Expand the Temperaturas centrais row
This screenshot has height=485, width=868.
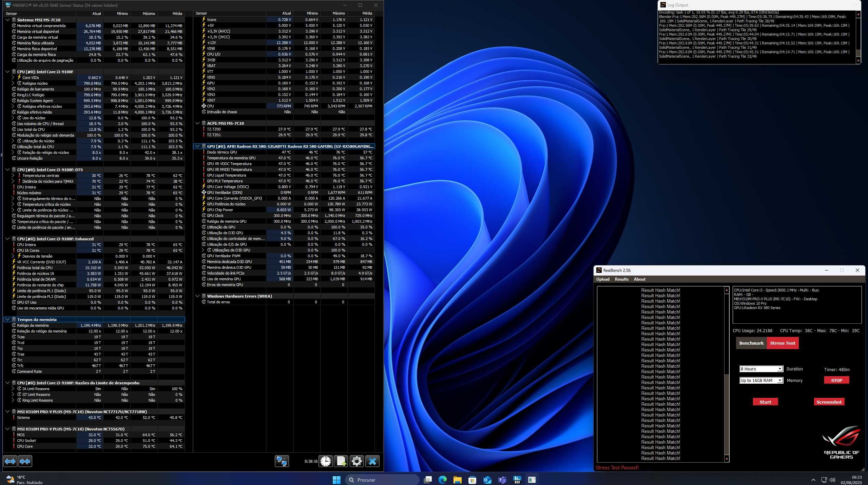tap(13, 176)
